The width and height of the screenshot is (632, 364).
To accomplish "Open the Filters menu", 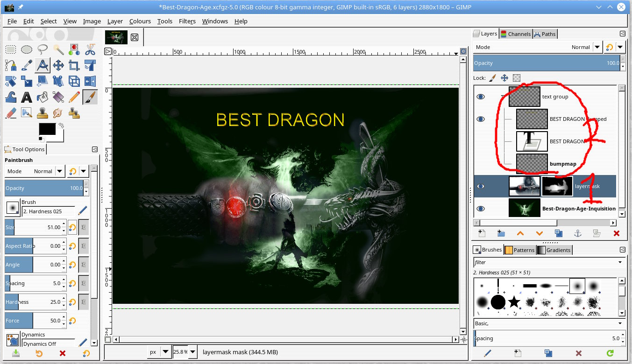I will (x=187, y=21).
